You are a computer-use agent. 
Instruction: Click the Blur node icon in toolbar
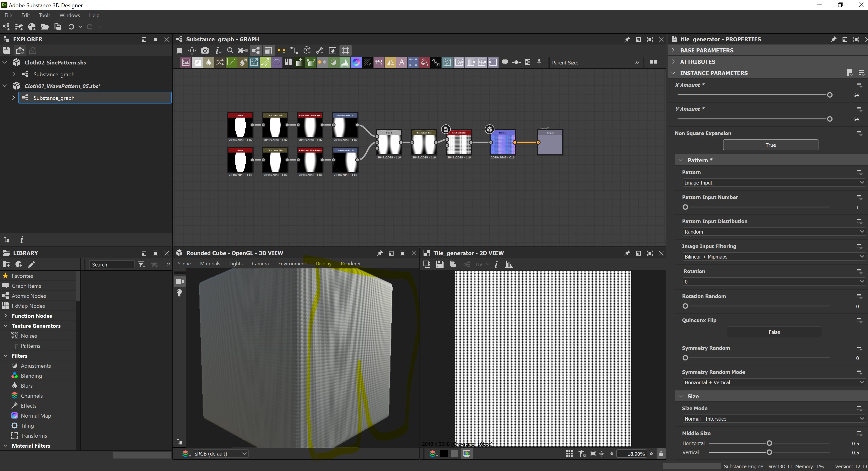point(208,62)
